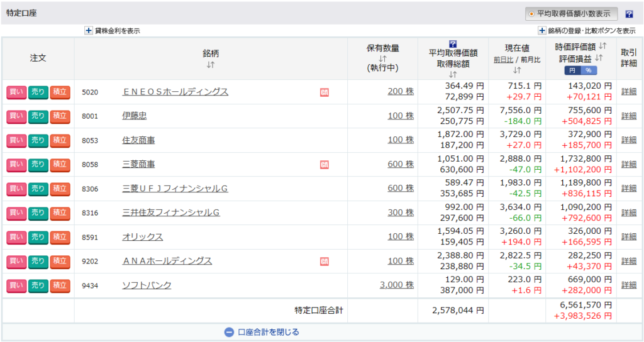Click the CA icon for ENEOSホールディングス

[x=324, y=92]
